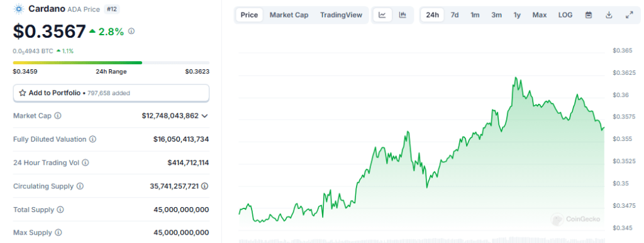
Task: Open the calendar date range picker
Action: (589, 15)
